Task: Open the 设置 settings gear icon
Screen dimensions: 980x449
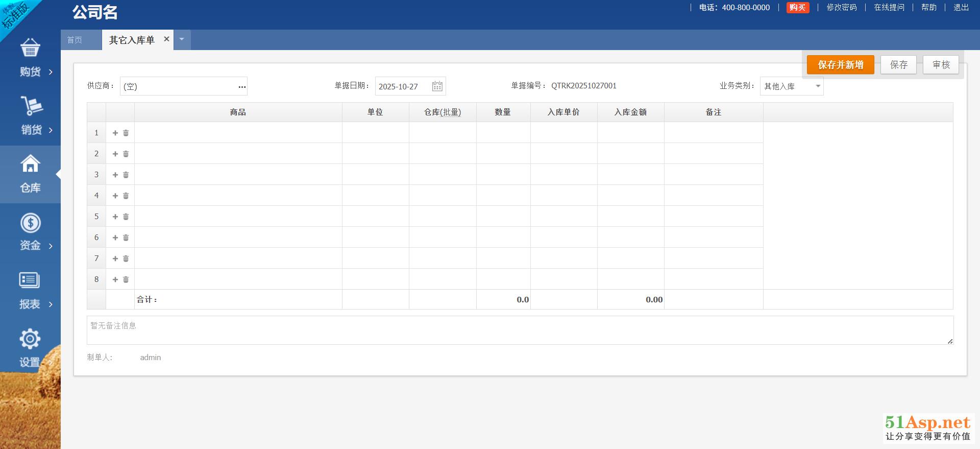Action: coord(30,339)
